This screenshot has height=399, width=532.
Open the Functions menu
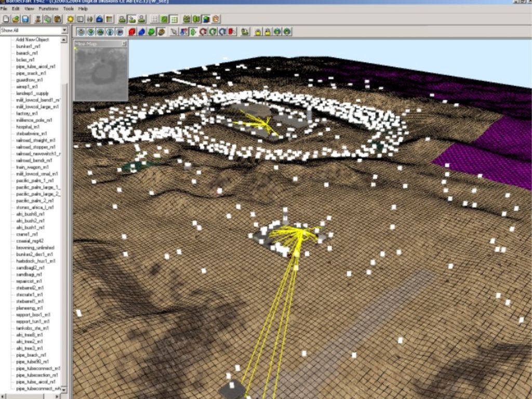[48, 9]
